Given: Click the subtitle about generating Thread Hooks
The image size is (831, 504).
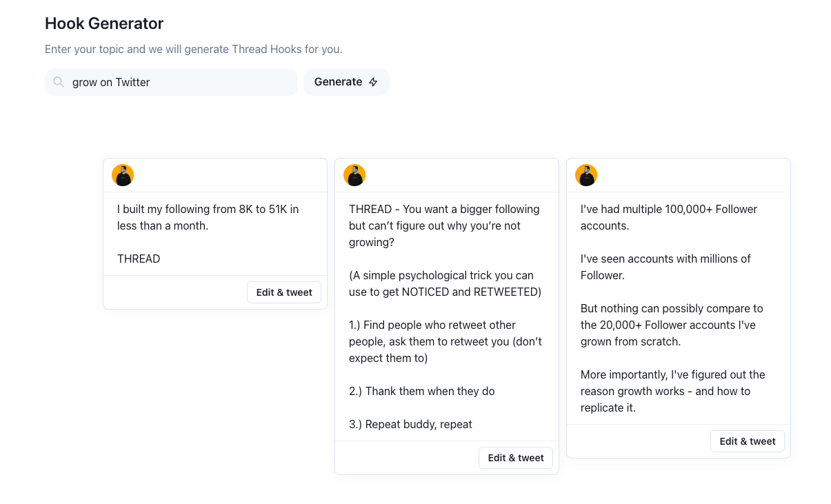Looking at the screenshot, I should 194,49.
